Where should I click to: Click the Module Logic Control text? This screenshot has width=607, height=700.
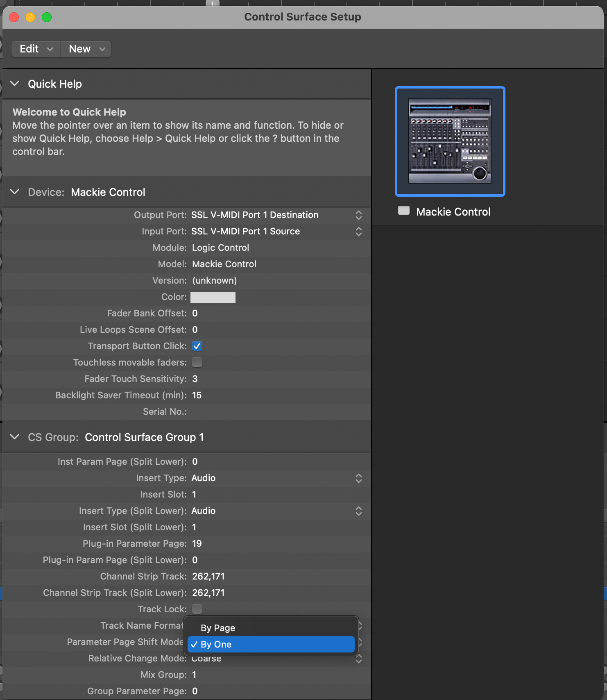tap(220, 248)
